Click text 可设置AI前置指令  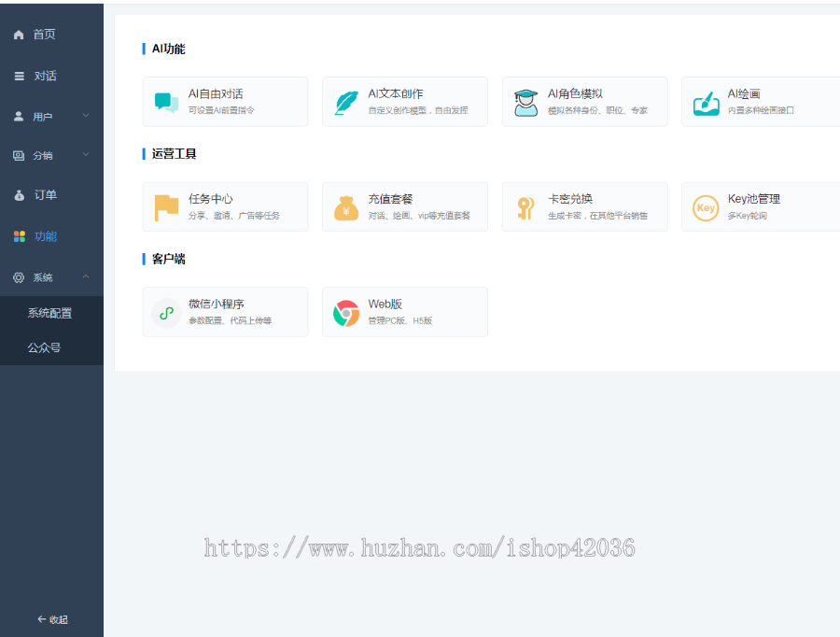tap(221, 110)
